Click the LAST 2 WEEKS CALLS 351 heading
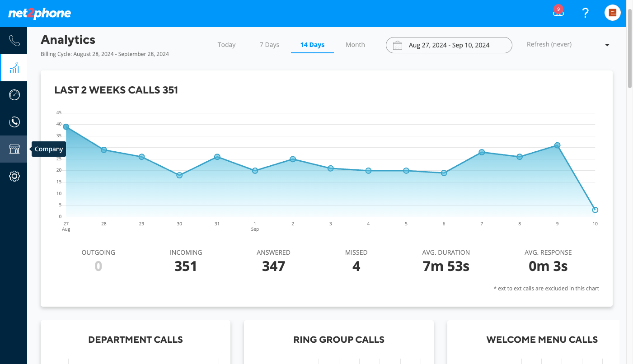The width and height of the screenshot is (633, 364). tap(116, 90)
